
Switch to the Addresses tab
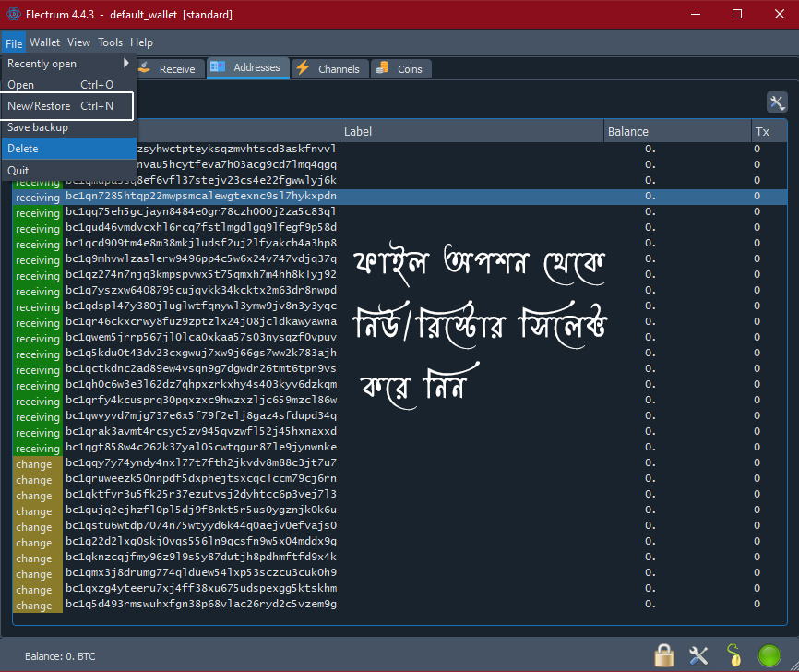pos(248,67)
